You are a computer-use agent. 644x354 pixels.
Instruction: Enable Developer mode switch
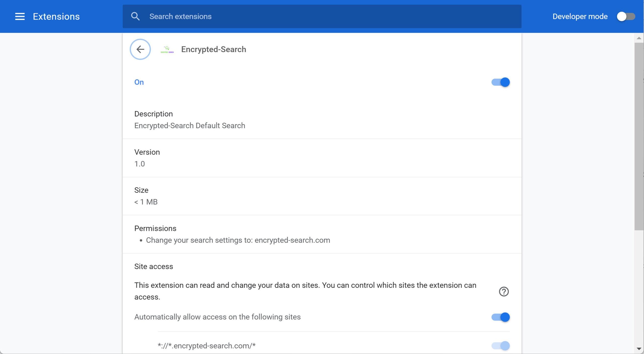click(x=626, y=17)
